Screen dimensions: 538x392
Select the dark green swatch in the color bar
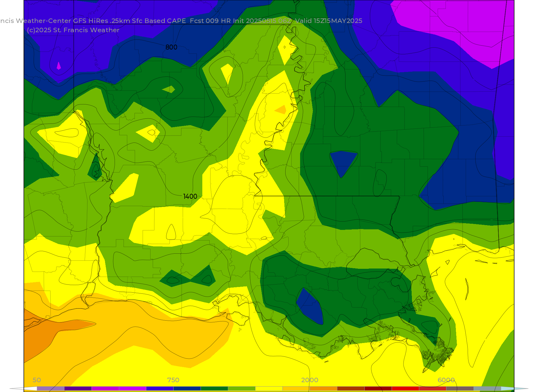tap(214, 389)
